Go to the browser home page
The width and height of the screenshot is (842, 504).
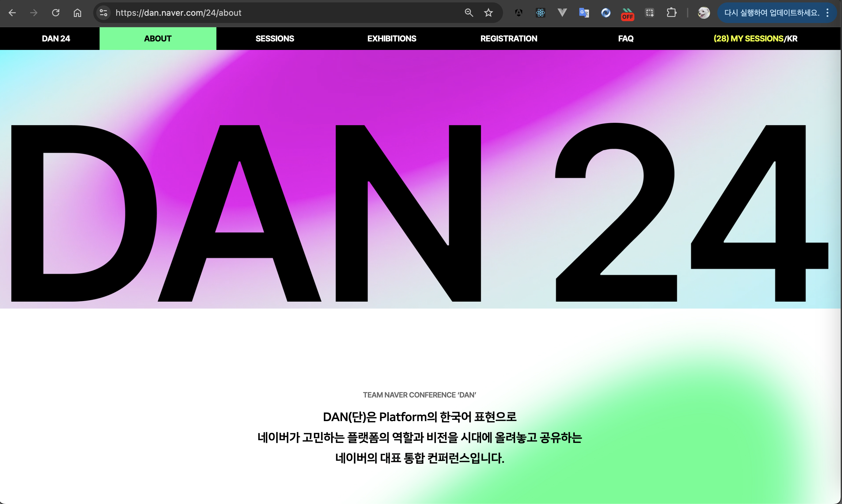click(x=77, y=13)
